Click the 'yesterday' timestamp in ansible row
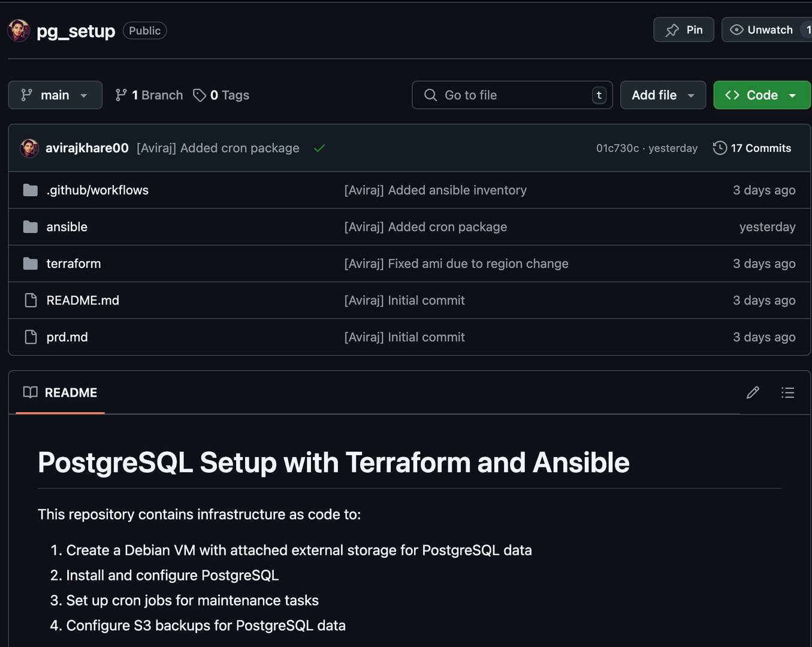 pyautogui.click(x=768, y=227)
